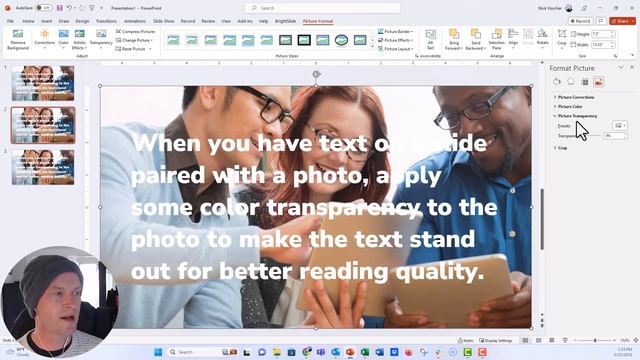Click the Undo icon

tap(69, 8)
